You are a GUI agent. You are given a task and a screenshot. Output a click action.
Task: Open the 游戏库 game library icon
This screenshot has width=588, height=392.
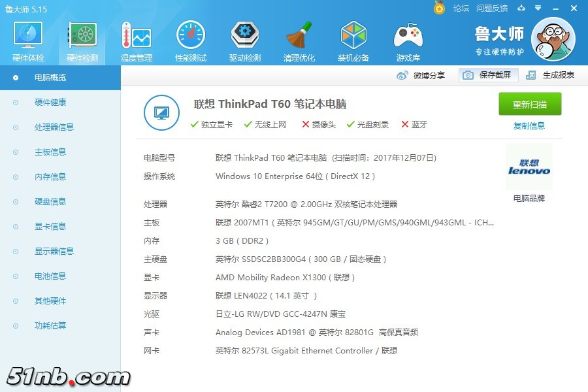click(408, 41)
